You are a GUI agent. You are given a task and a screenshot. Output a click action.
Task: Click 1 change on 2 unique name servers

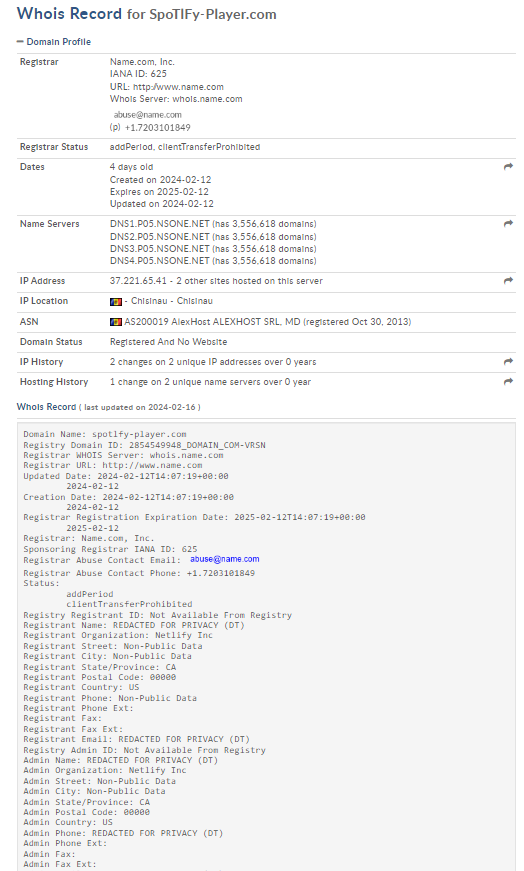210,382
